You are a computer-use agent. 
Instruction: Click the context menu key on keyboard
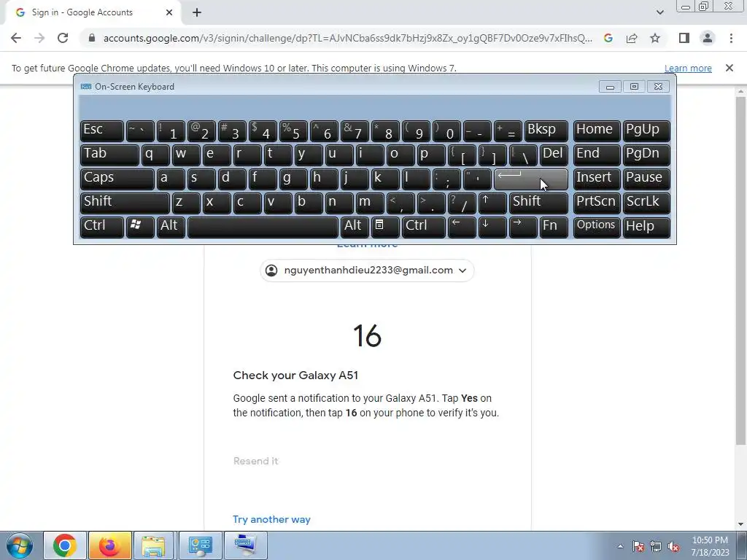coord(385,227)
